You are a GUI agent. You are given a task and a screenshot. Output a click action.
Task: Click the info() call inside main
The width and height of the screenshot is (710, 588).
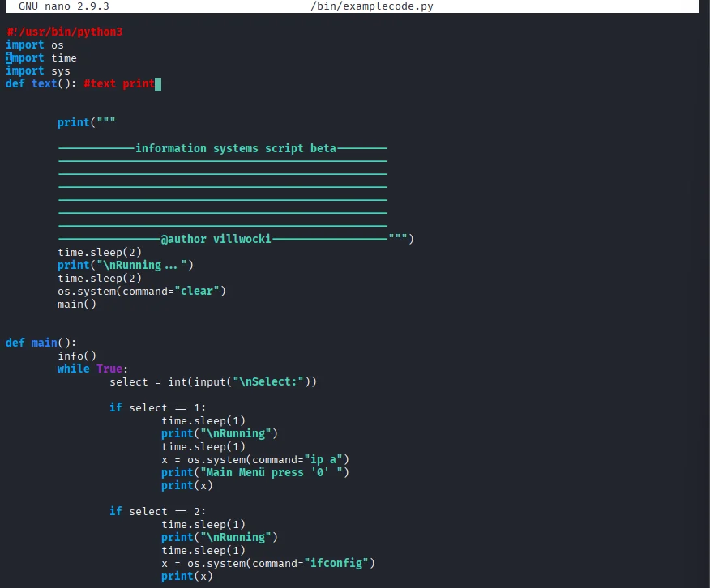pyautogui.click(x=75, y=356)
